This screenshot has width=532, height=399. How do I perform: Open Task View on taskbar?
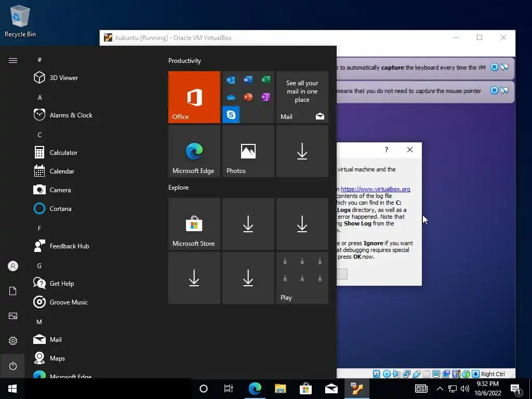point(229,389)
